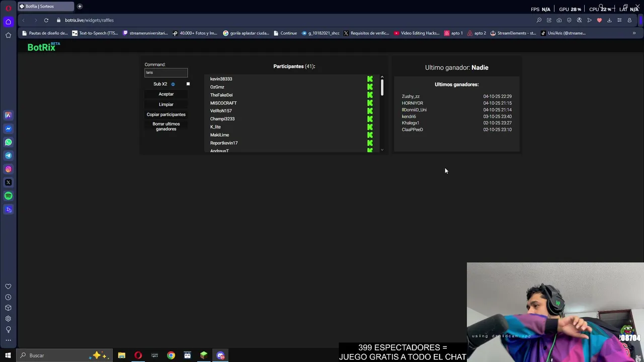Open the Uni/Aris TikTok bookmark
This screenshot has height=362, width=644.
pyautogui.click(x=563, y=33)
